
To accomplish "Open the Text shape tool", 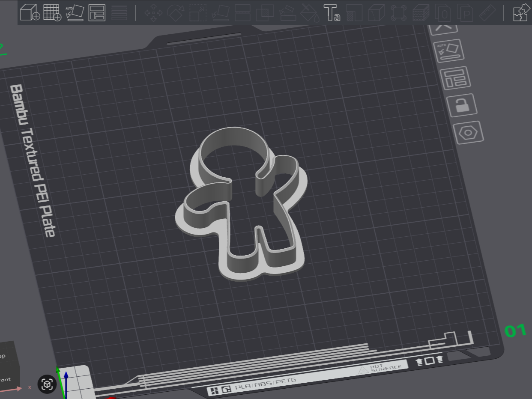I will pyautogui.click(x=332, y=12).
